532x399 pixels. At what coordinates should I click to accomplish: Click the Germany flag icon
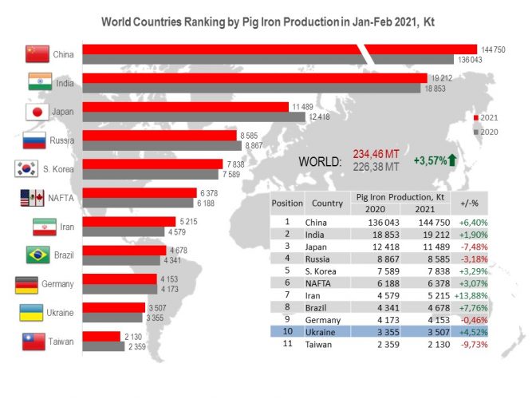tap(30, 284)
